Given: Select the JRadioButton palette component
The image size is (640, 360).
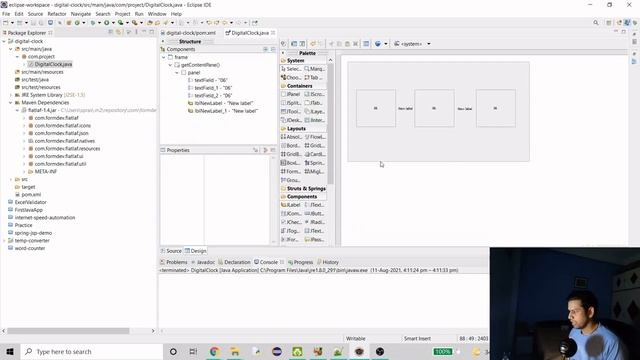Looking at the screenshot, I should click(x=315, y=222).
